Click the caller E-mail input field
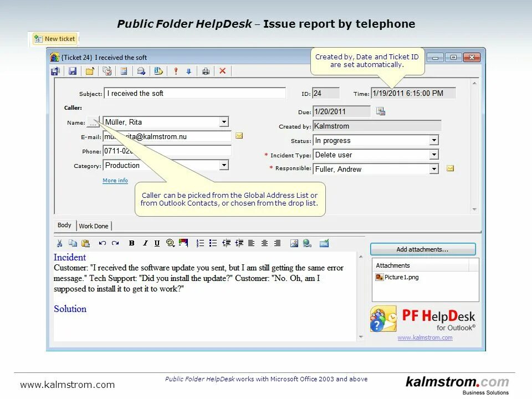Screen dimensions: 532x399 coord(167,137)
